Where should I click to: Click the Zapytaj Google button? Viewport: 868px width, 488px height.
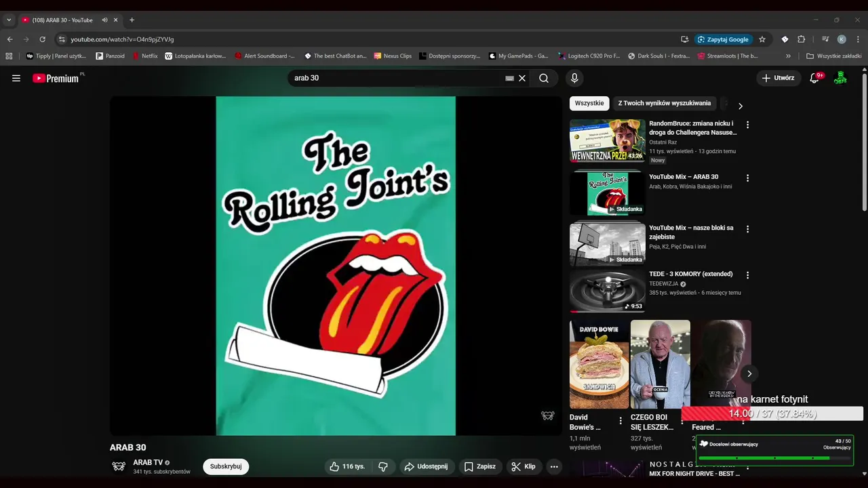click(x=724, y=39)
